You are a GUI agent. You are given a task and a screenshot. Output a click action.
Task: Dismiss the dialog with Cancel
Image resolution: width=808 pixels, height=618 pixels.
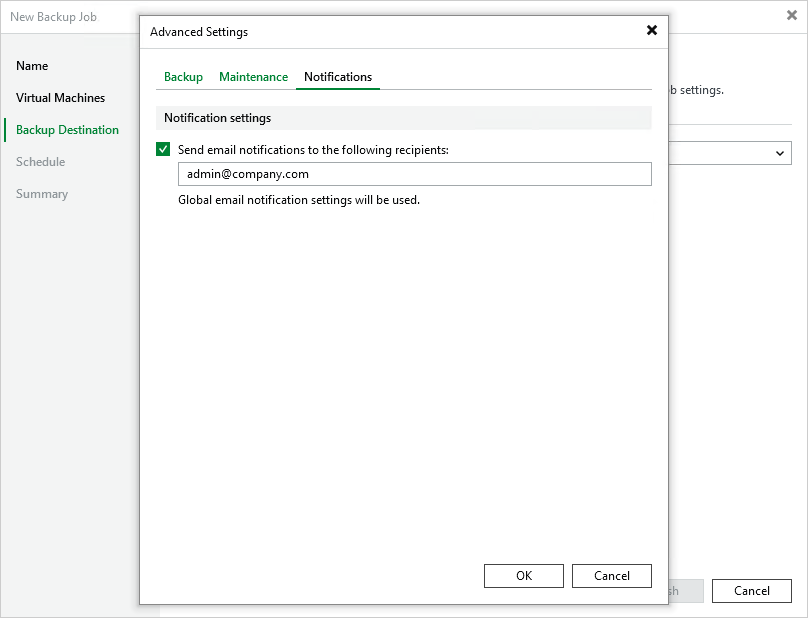tap(611, 575)
